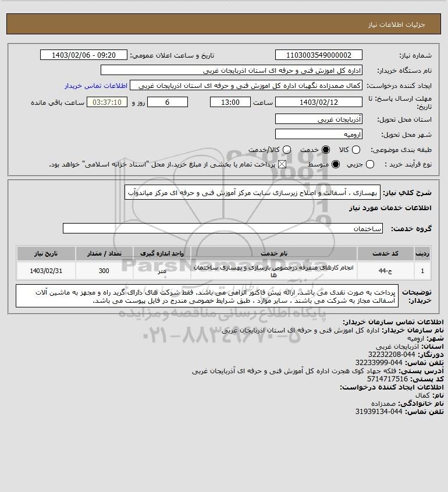The width and height of the screenshot is (448, 492).
Task: Select the کالا radio button
Action: point(356,150)
